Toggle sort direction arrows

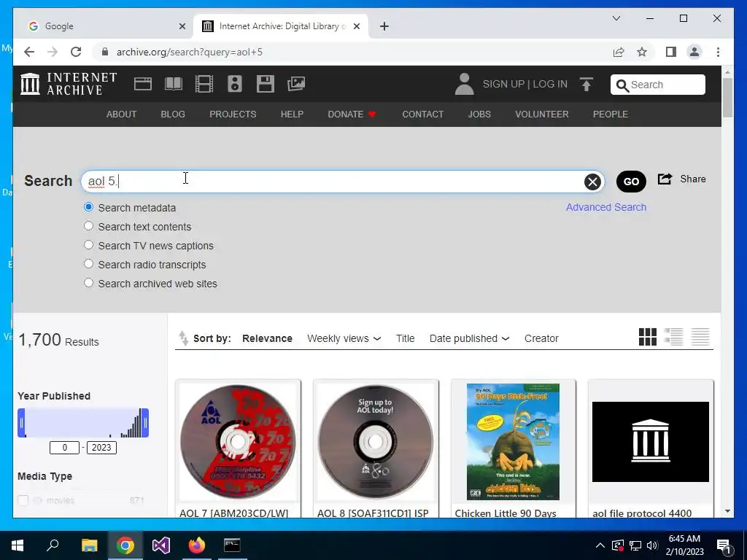point(183,338)
